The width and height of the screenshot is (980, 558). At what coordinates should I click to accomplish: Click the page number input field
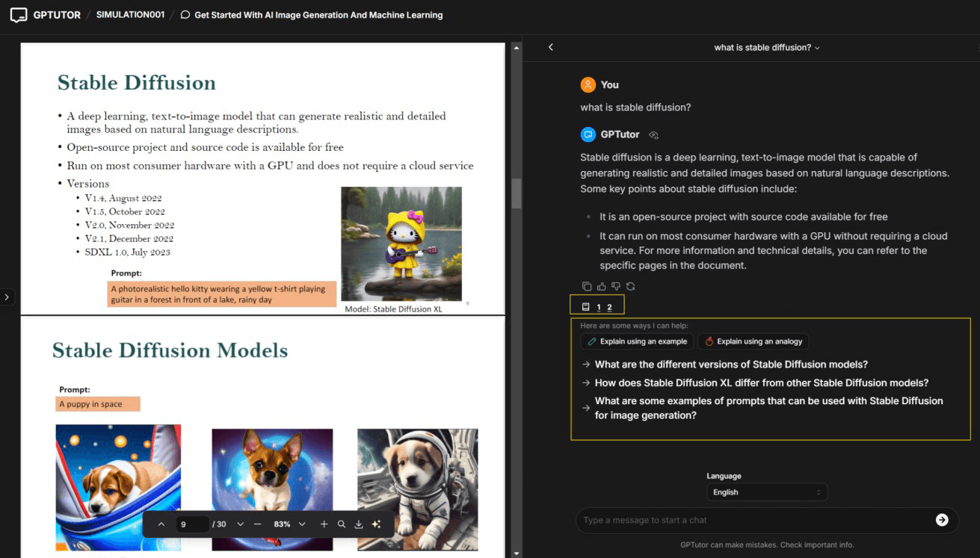[x=193, y=524]
